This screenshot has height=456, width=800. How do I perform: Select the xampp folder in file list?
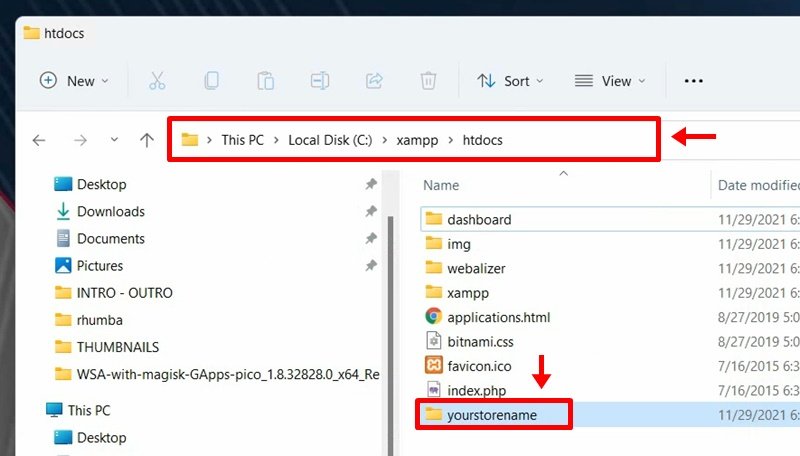point(468,293)
